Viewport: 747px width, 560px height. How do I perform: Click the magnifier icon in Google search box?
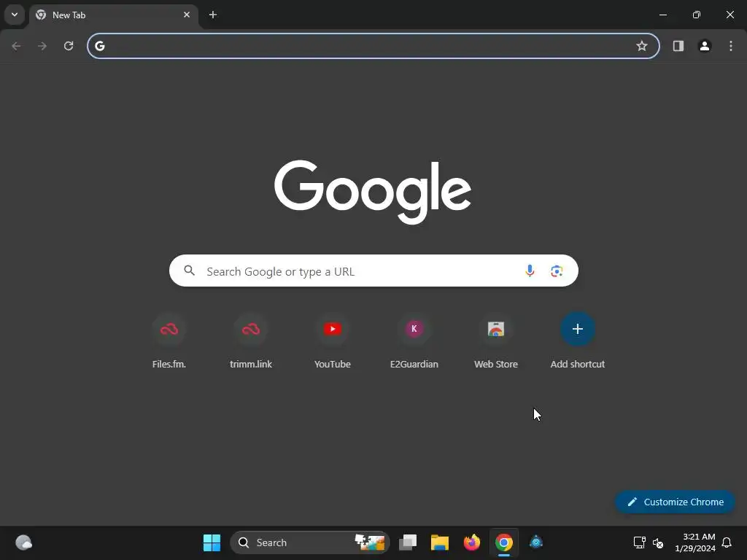pos(189,271)
